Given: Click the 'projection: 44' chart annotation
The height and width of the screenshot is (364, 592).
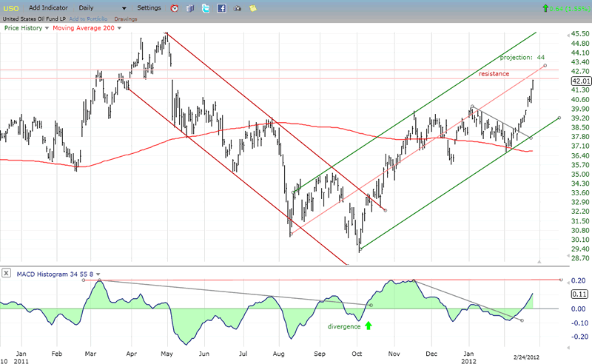Looking at the screenshot, I should (522, 57).
